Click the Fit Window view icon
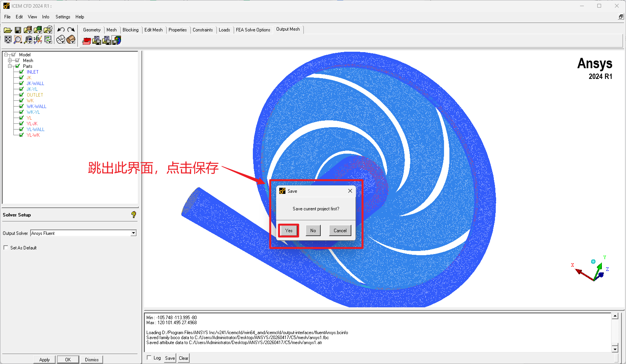626x364 pixels. [8, 39]
